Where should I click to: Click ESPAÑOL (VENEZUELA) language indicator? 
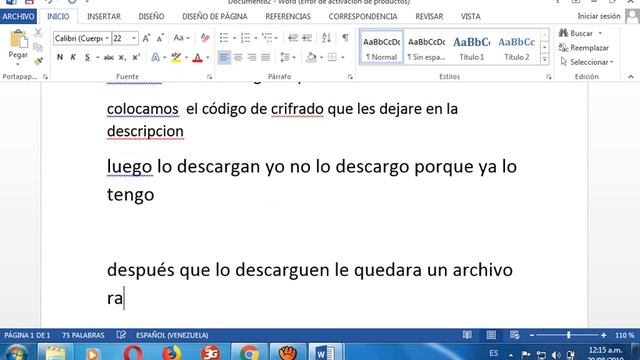coord(172,336)
